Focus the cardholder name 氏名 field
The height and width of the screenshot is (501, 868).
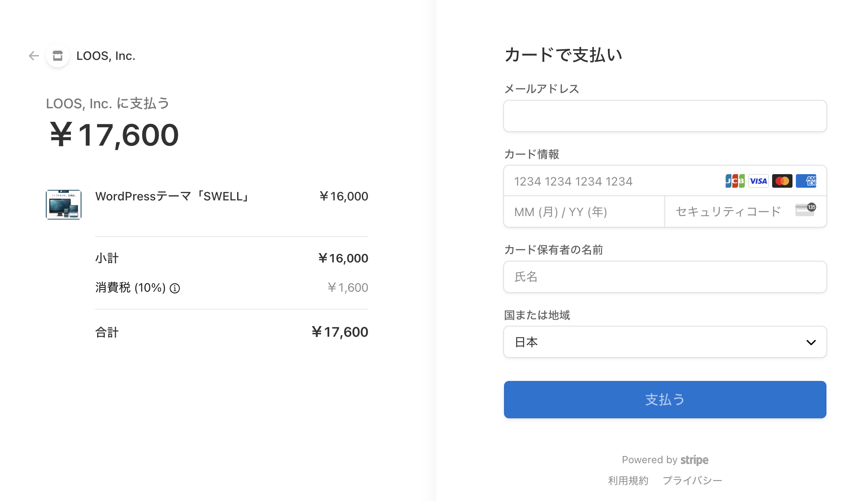coord(665,277)
